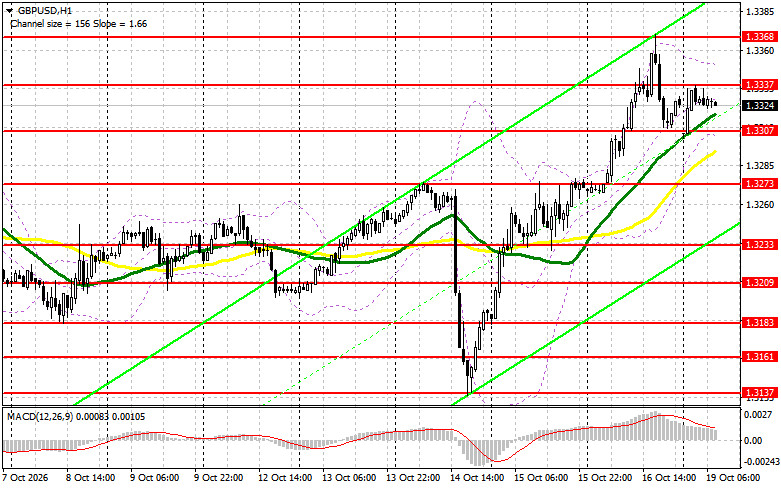The width and height of the screenshot is (781, 489).
Task: Click the 1.3209 red price label
Action: 760,283
